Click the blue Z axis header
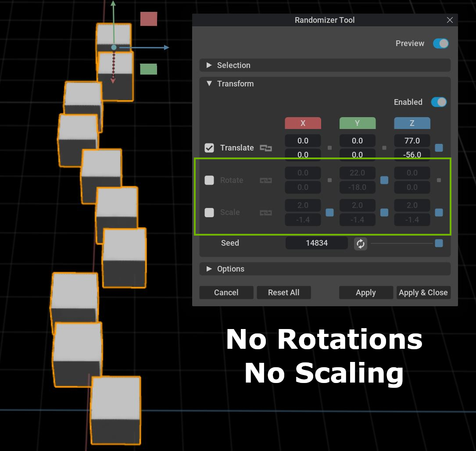 point(412,123)
